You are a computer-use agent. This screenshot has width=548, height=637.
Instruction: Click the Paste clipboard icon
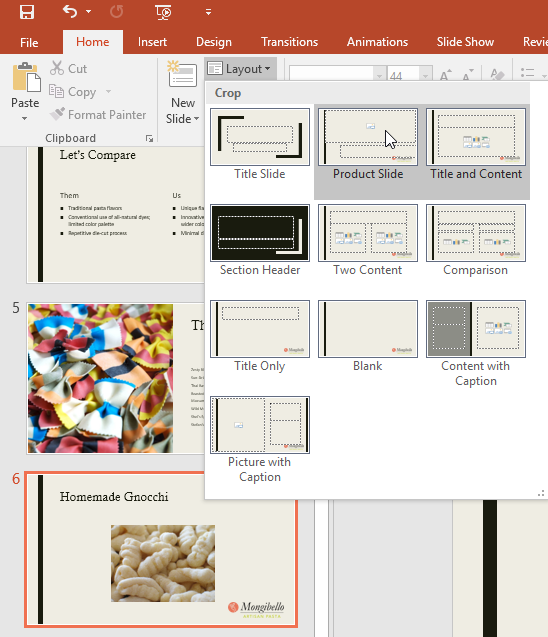[x=26, y=77]
